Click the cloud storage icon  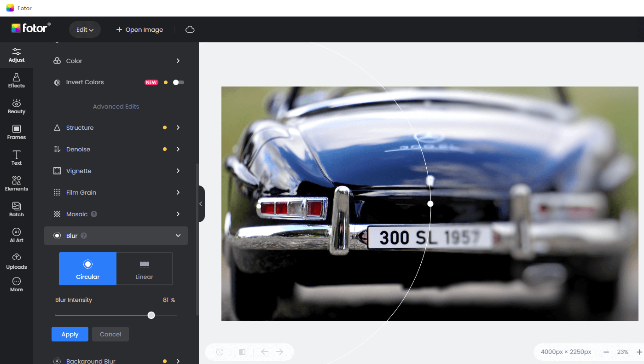[190, 29]
